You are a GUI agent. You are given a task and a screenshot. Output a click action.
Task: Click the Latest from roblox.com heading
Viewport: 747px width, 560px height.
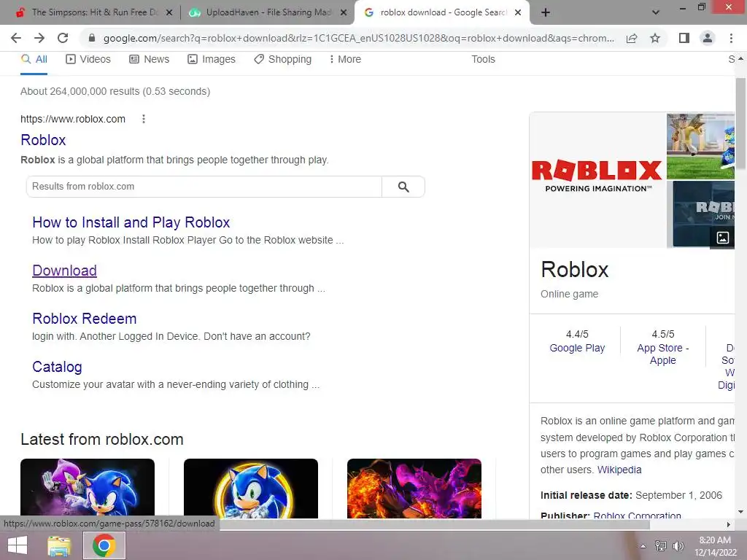[x=102, y=439]
